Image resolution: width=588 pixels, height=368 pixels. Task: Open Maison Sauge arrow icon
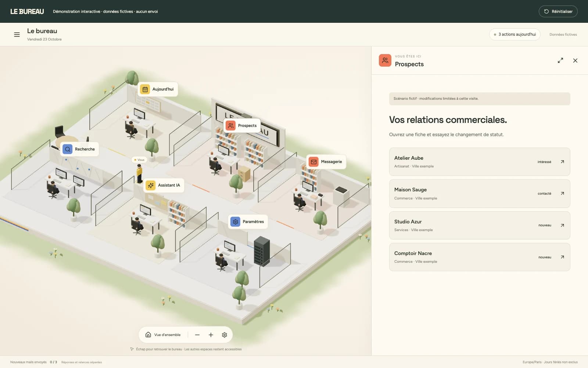coord(562,194)
